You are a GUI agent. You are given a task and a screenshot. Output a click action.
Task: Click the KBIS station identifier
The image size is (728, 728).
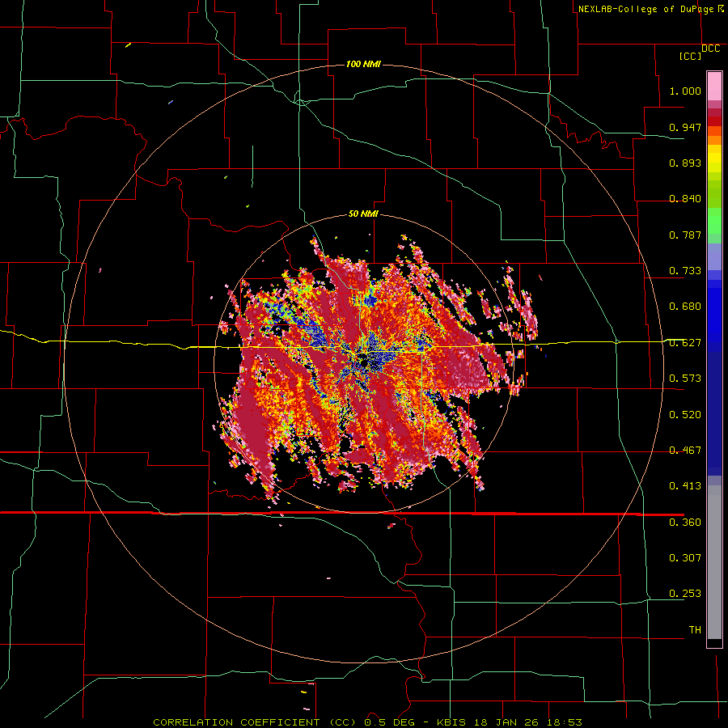click(453, 722)
